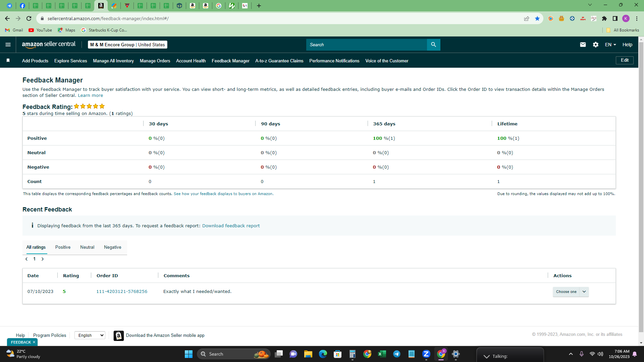Open the Seller Central settings gear

click(596, 45)
